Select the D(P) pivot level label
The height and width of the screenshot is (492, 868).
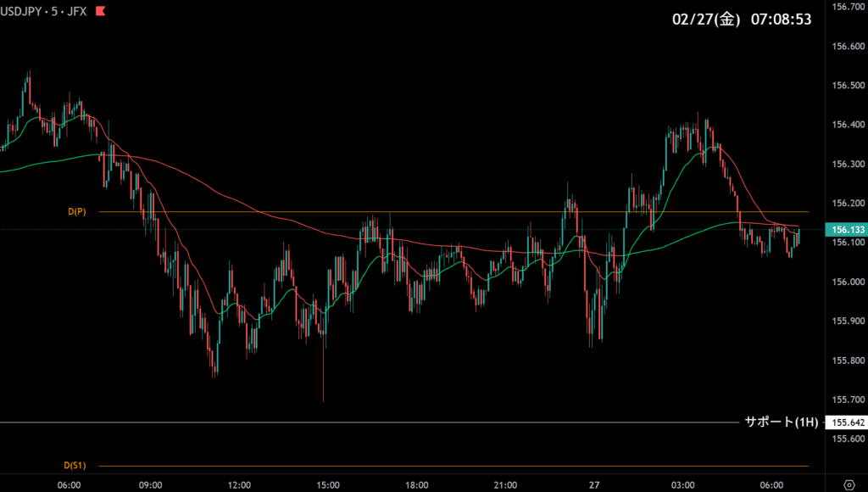[x=76, y=211]
